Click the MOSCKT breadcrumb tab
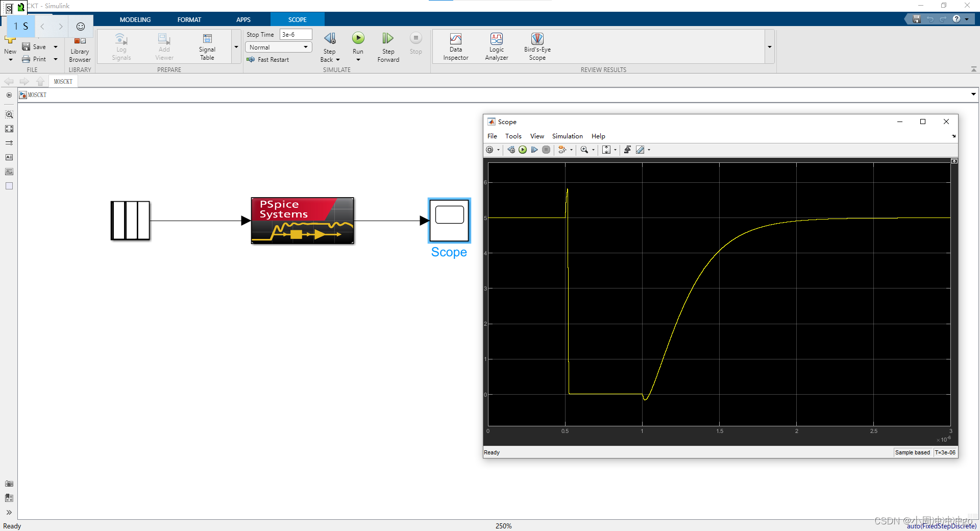This screenshot has width=980, height=531. click(62, 81)
